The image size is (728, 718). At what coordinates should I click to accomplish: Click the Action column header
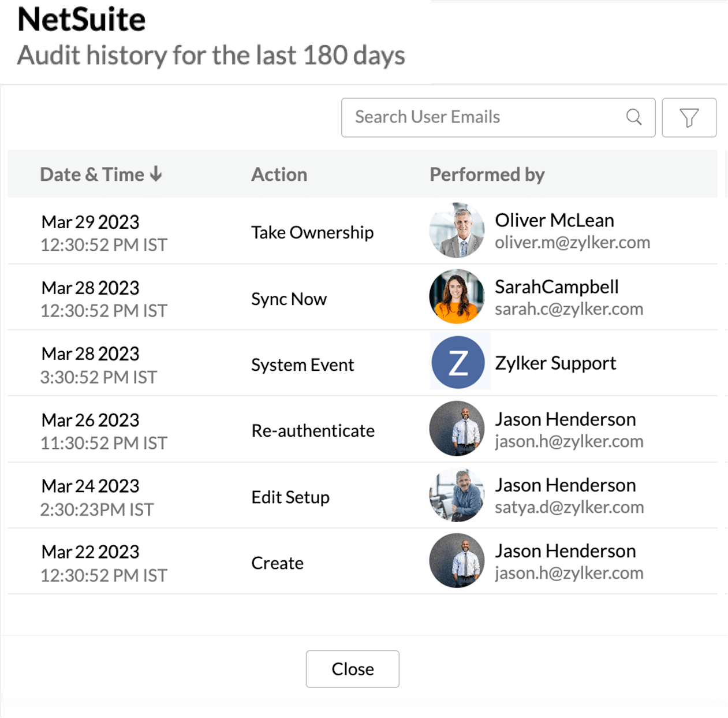pyautogui.click(x=279, y=174)
